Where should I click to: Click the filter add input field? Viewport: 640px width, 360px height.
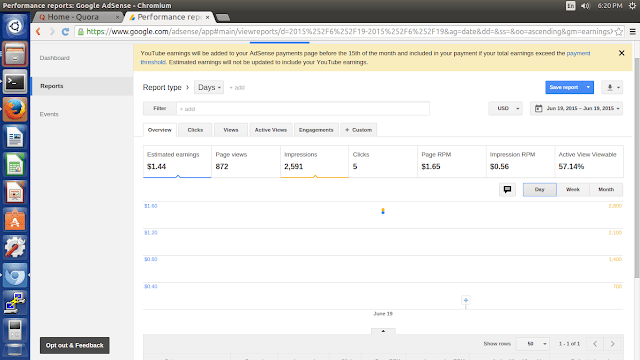pos(303,109)
